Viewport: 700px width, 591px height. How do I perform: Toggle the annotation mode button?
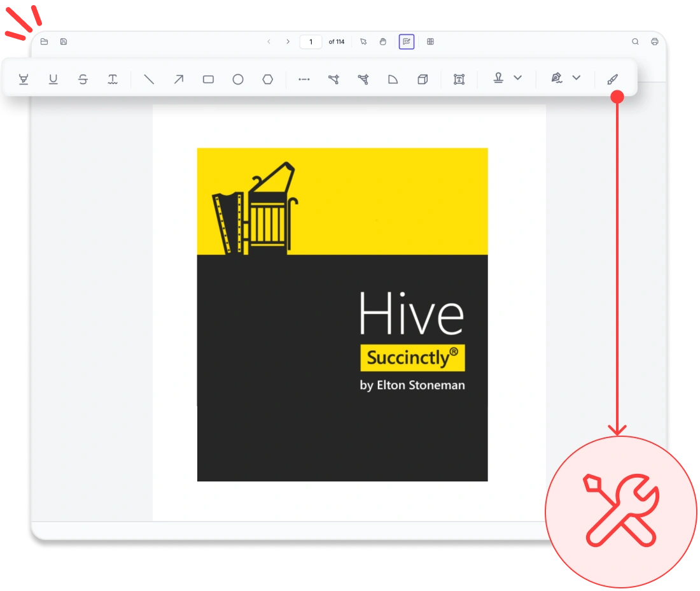406,41
